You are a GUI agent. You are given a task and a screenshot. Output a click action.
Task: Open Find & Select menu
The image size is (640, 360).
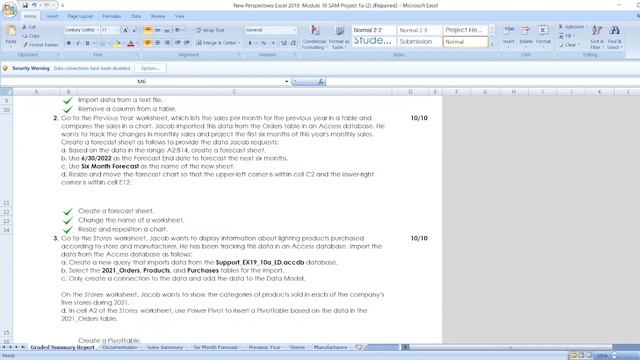(x=614, y=37)
